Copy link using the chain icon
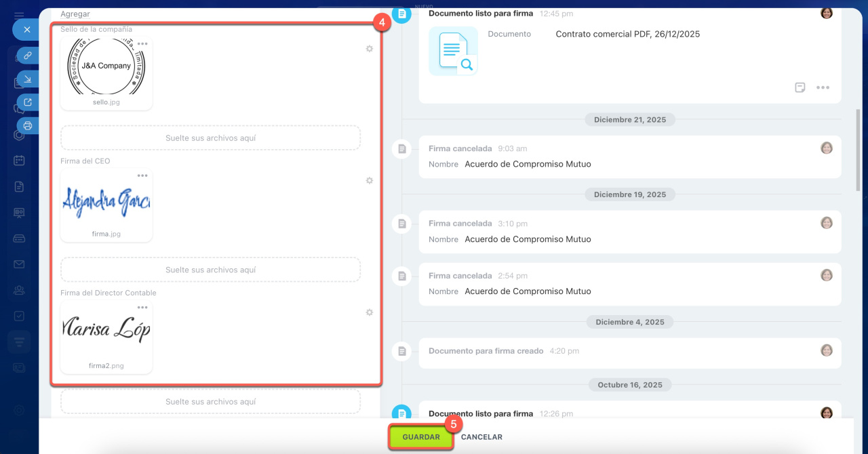The height and width of the screenshot is (454, 868). [x=27, y=56]
